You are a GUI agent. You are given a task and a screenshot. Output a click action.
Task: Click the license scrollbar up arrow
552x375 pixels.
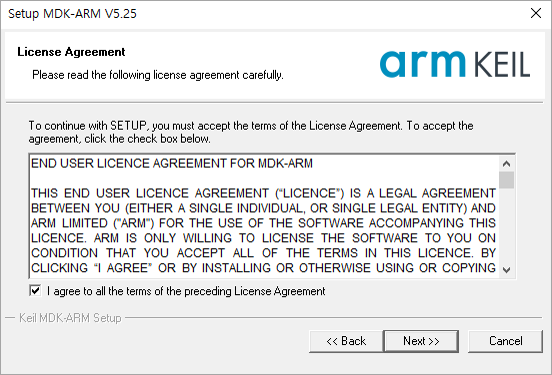(506, 164)
